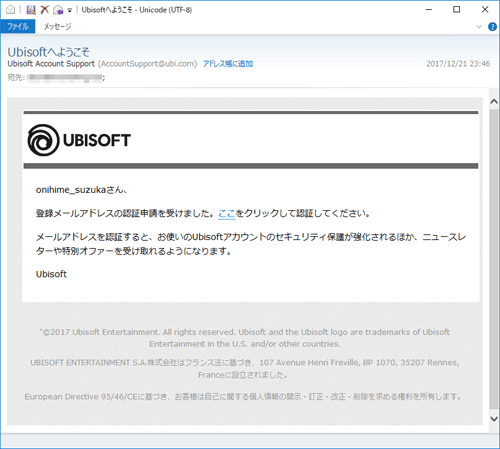Click the ©2017 Ubisoft Entertainment copyright line
This screenshot has width=500, height=449.
coord(245,338)
